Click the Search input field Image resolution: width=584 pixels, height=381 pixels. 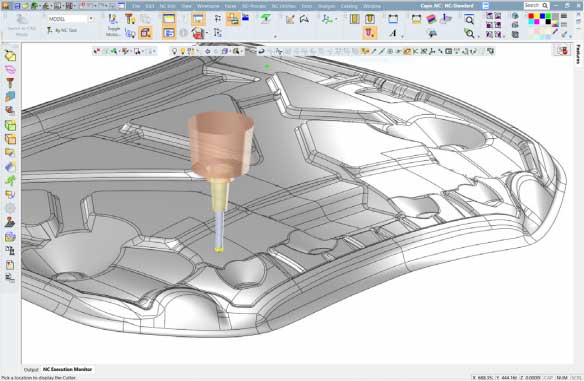click(533, 5)
